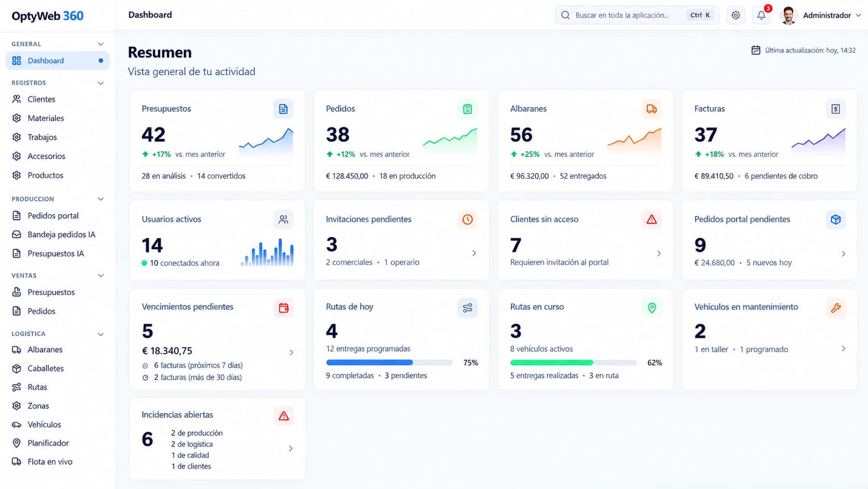868x489 pixels.
Task: Open Caballetes in the sidebar
Action: click(57, 368)
